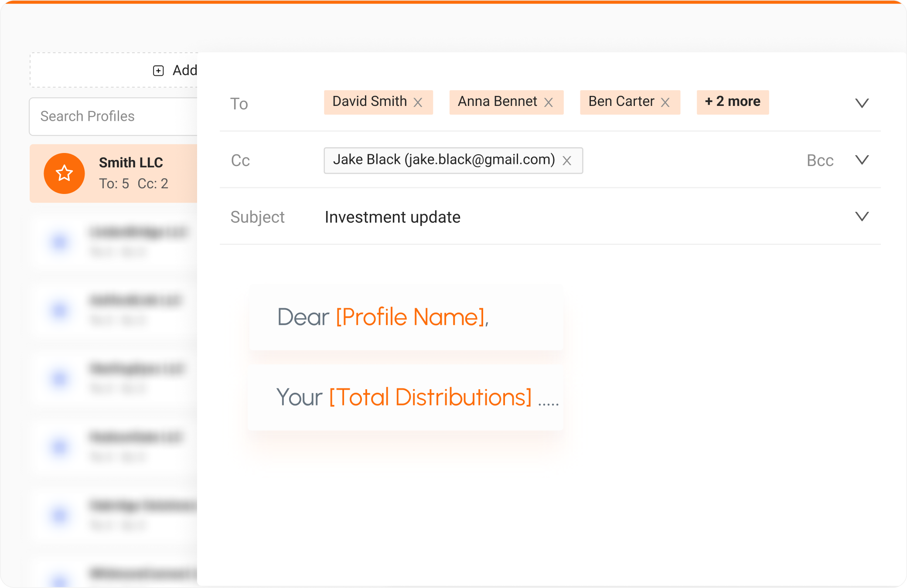Click the Jake Black Cc chip
Screen dimensions: 907x588
(x=443, y=160)
